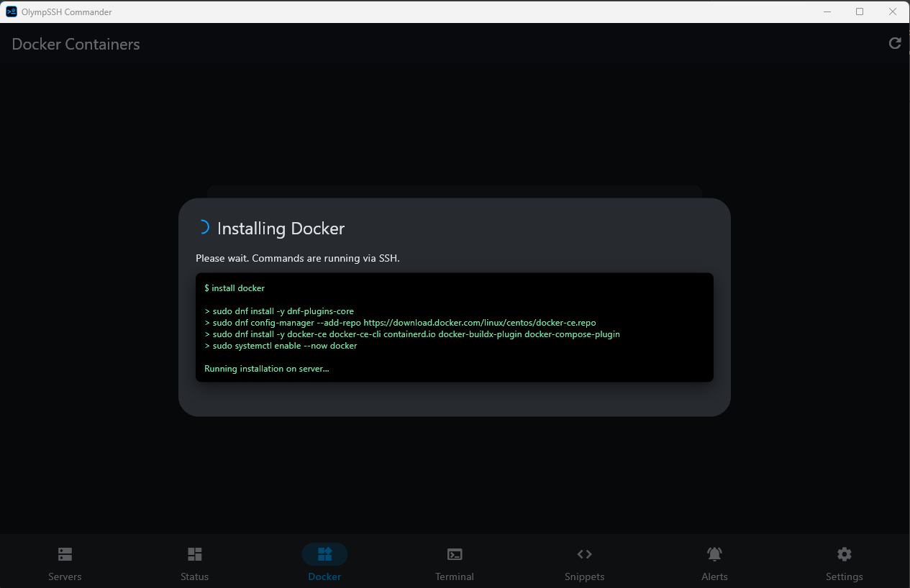Switch to the Servers tab label
This screenshot has width=910, height=588.
65,576
